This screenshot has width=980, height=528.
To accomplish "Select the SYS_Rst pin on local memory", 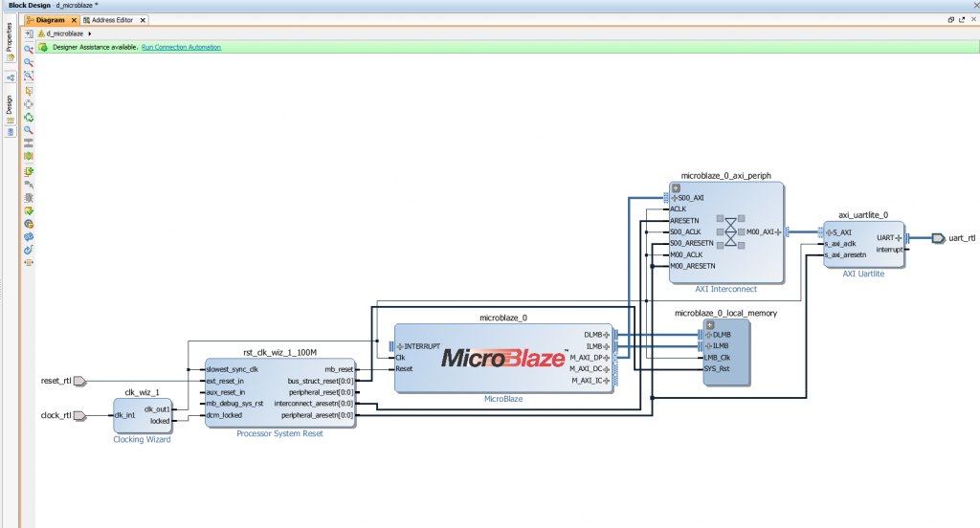I will click(x=717, y=368).
